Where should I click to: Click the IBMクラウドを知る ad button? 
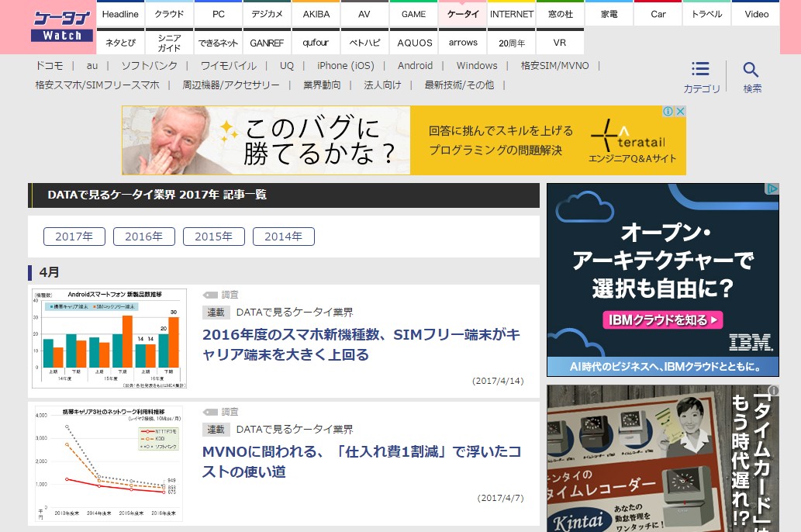(663, 320)
